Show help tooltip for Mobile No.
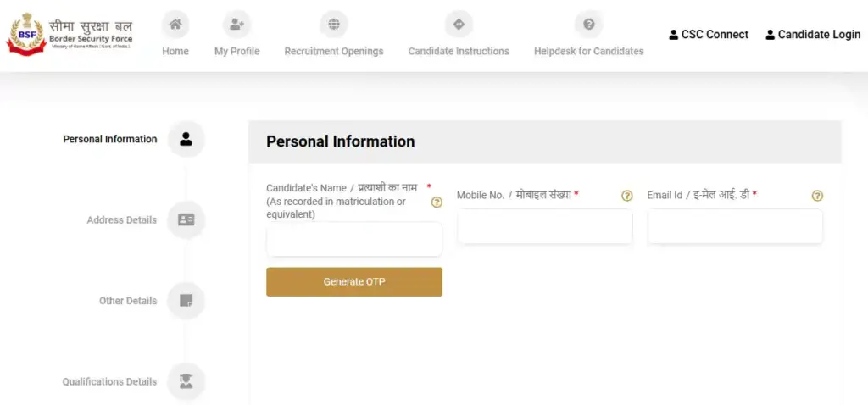This screenshot has height=405, width=868. tap(627, 196)
